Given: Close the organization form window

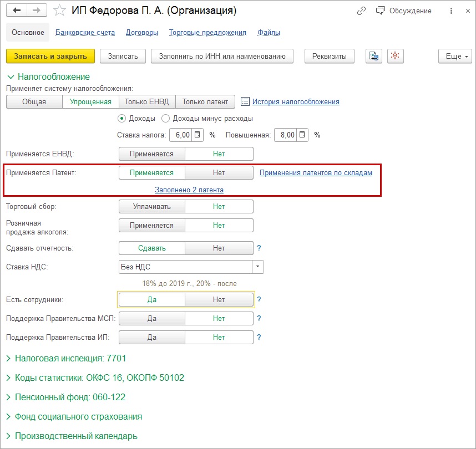Looking at the screenshot, I should pyautogui.click(x=468, y=11).
